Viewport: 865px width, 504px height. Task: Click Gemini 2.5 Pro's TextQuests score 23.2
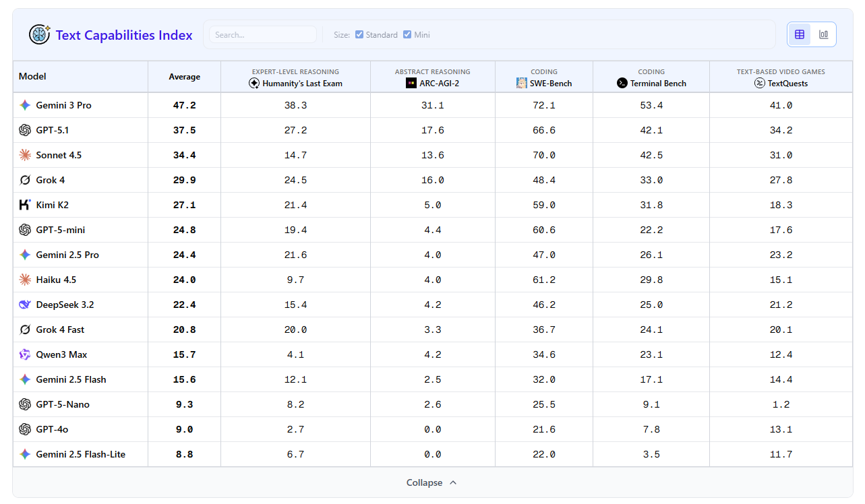(781, 255)
